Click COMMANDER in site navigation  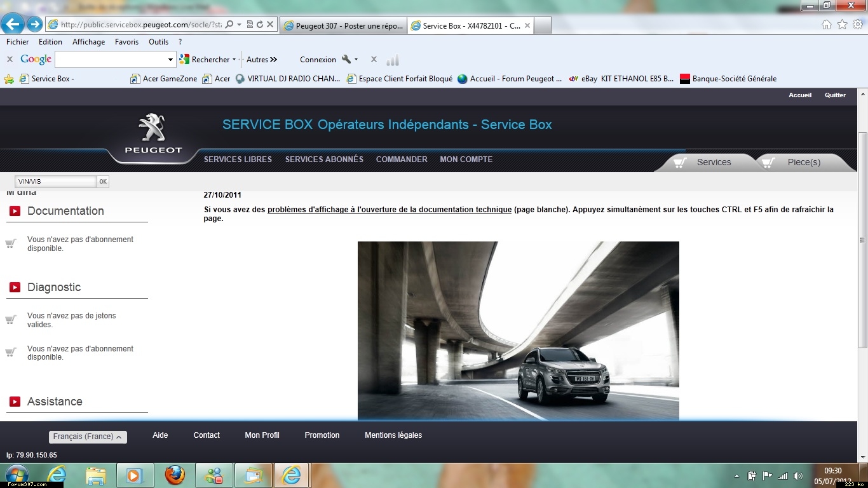402,159
